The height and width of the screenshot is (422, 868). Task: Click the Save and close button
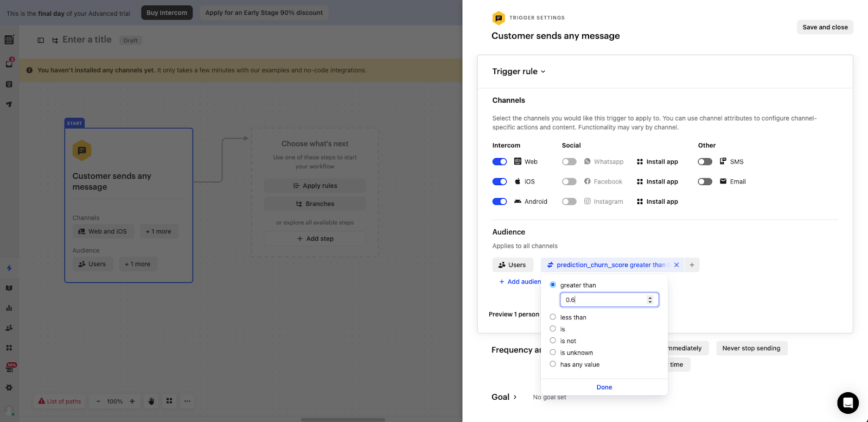825,27
